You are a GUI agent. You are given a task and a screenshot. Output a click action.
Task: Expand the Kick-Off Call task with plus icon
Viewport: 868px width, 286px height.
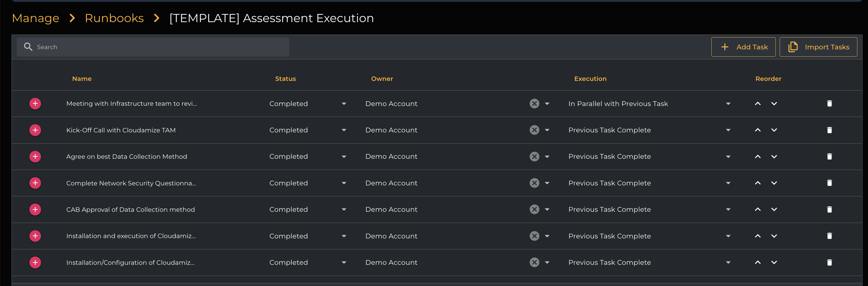[x=35, y=130]
